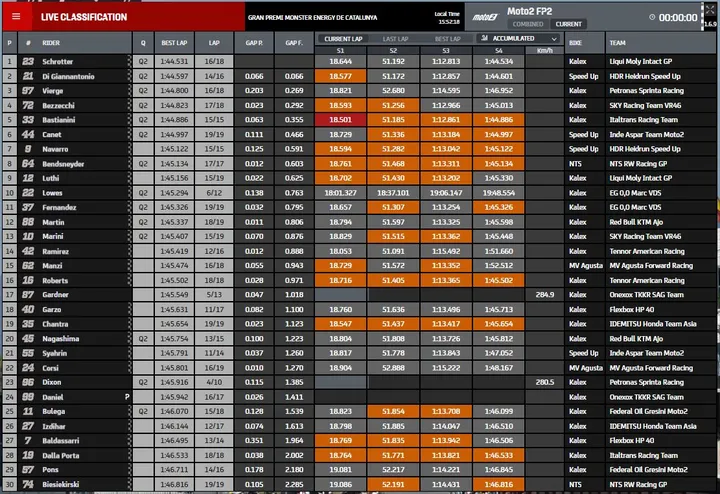
Task: Select rider Vierge in the list
Action: click(53, 91)
